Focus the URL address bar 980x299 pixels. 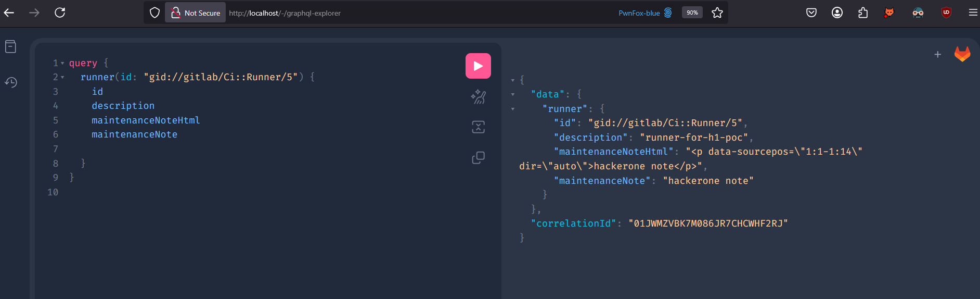[x=416, y=13]
